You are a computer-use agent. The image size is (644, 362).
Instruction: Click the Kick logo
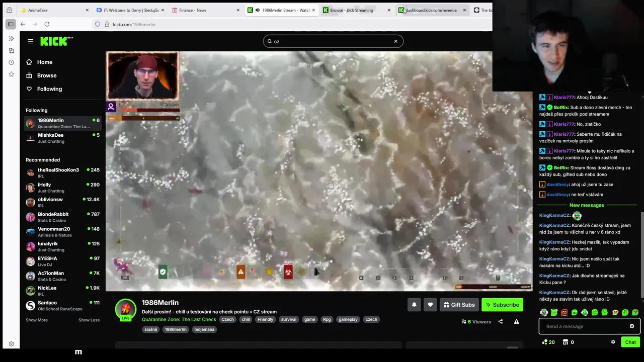[56, 41]
